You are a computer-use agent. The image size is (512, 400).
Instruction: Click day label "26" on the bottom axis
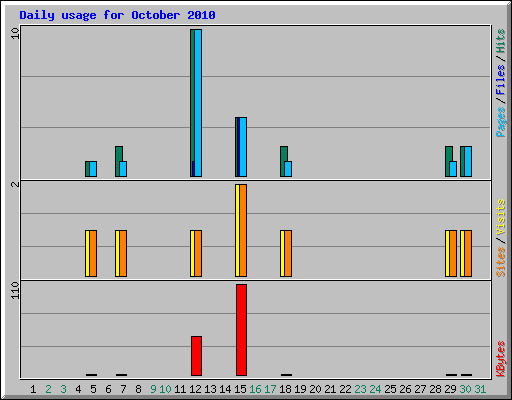coord(405,389)
